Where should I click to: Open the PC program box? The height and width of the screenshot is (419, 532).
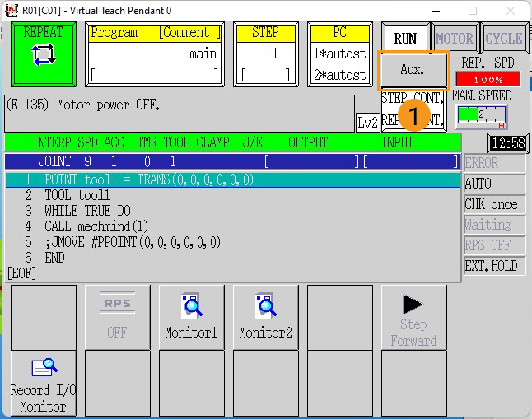(x=340, y=54)
